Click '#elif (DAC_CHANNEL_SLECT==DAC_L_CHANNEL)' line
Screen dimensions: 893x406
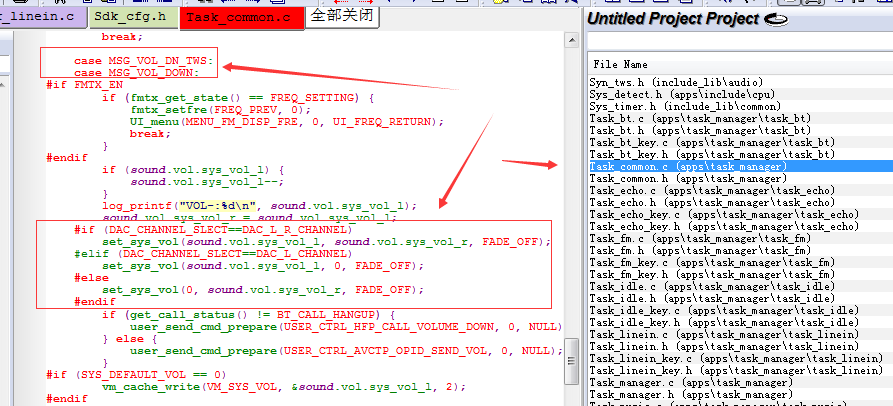[213, 253]
